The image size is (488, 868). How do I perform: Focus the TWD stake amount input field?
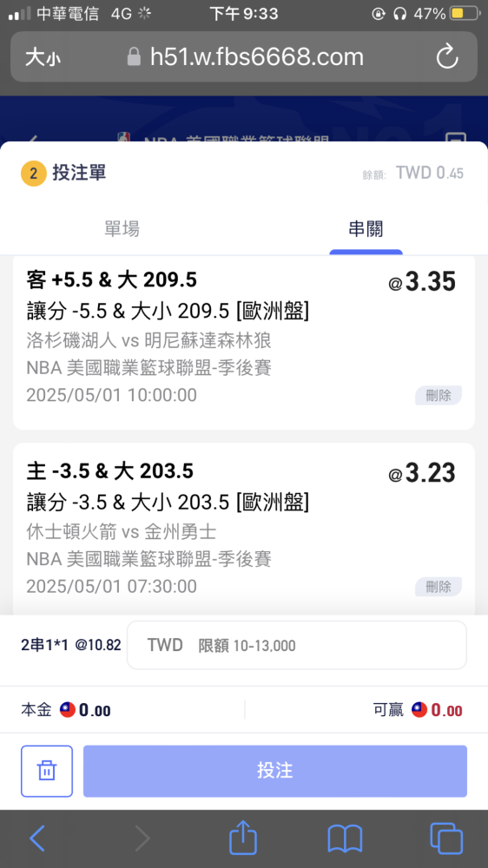(x=297, y=645)
